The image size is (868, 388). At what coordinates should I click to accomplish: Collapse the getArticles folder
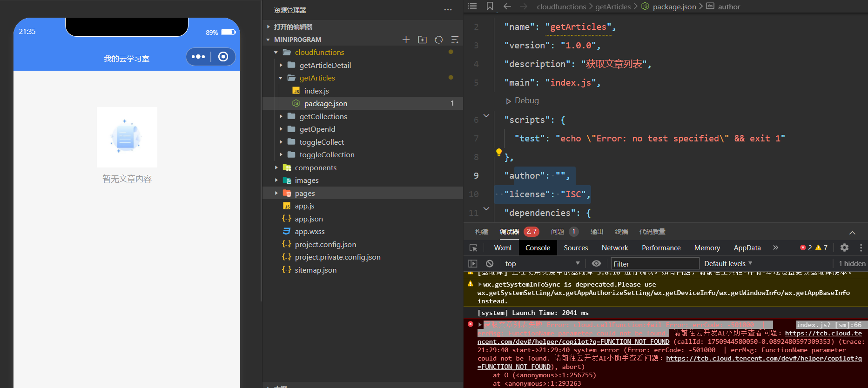(281, 78)
